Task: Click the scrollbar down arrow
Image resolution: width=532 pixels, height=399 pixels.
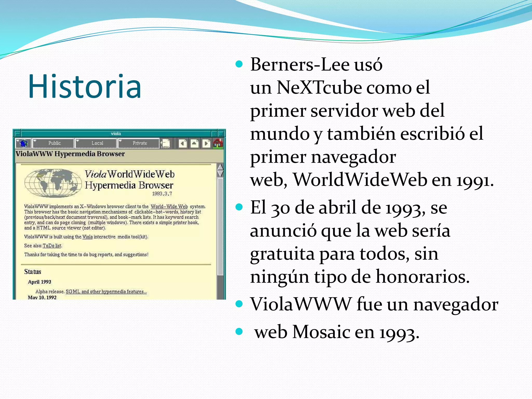Action: click(x=220, y=174)
